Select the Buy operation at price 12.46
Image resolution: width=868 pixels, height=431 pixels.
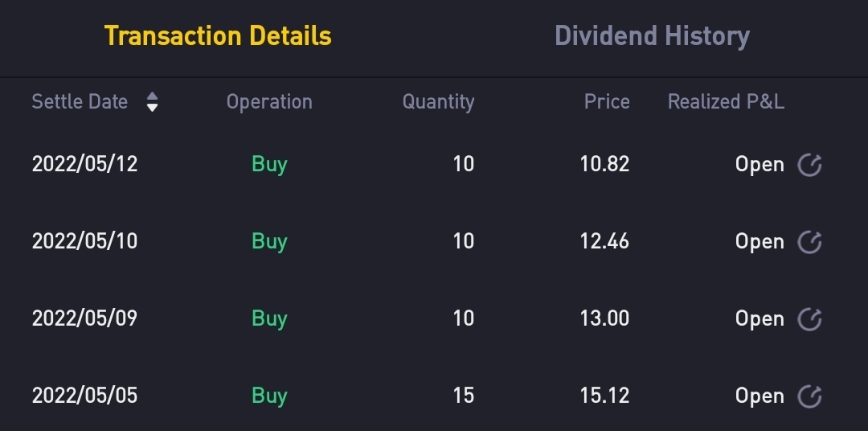[269, 242]
